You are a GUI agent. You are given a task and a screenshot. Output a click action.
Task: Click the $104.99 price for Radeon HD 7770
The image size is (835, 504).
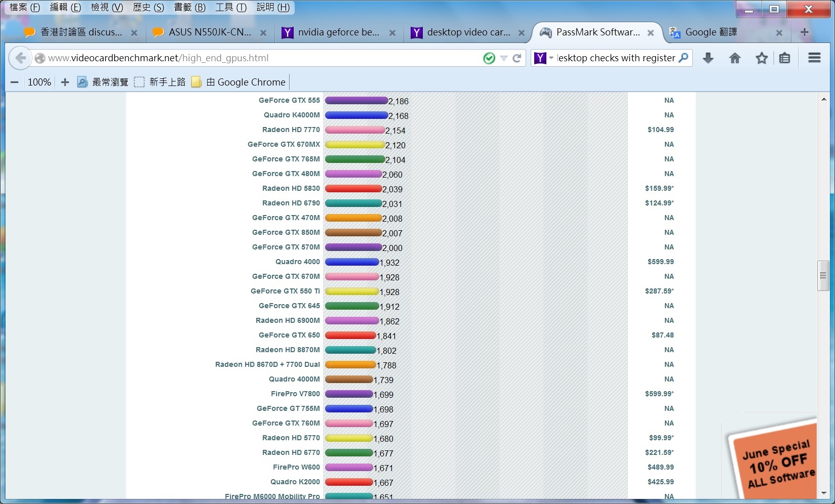point(660,130)
